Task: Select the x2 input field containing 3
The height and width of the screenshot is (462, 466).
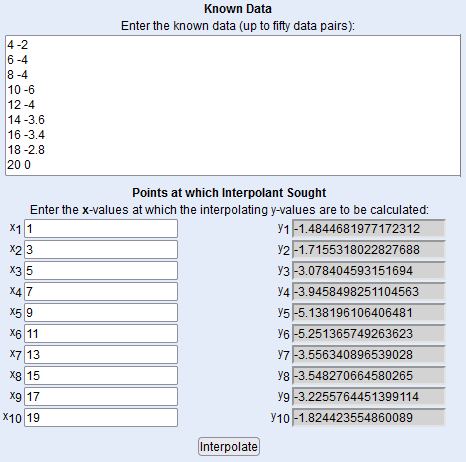Action: (x=101, y=250)
